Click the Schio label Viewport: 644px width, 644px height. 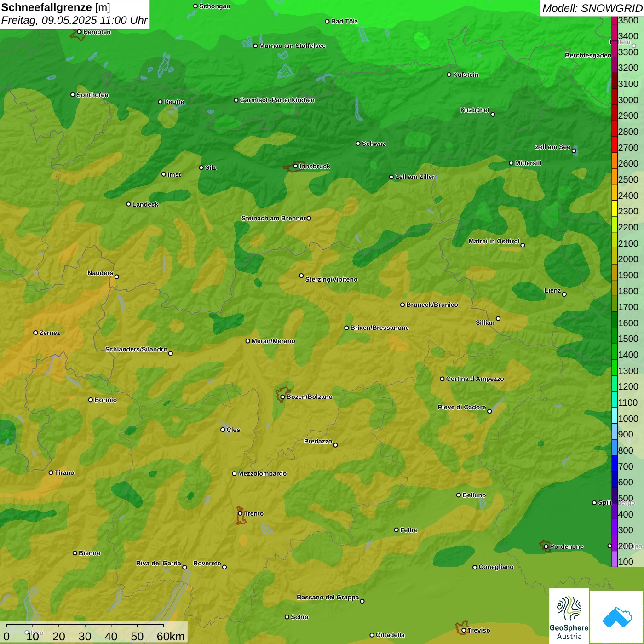(x=300, y=617)
